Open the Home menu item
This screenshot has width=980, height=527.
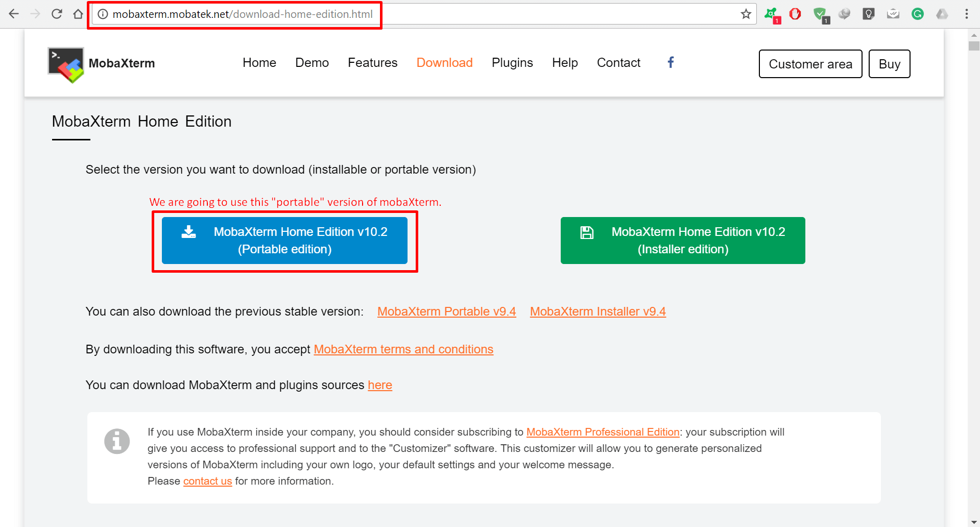[259, 63]
